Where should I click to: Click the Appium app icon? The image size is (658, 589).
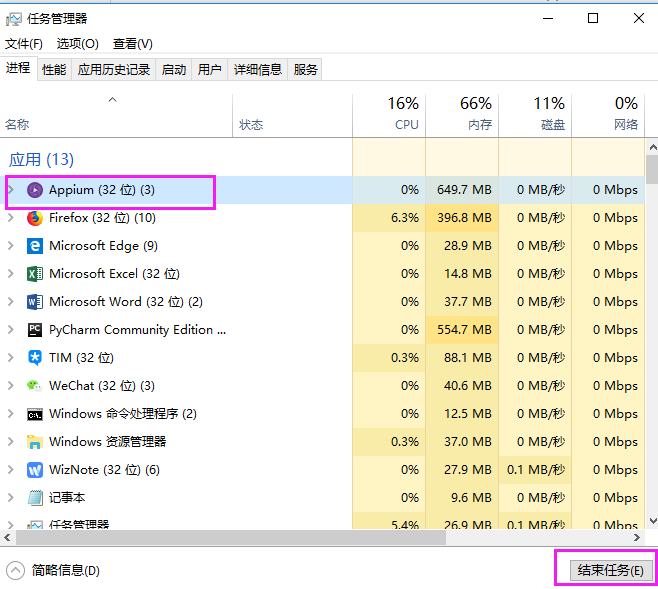tap(35, 190)
